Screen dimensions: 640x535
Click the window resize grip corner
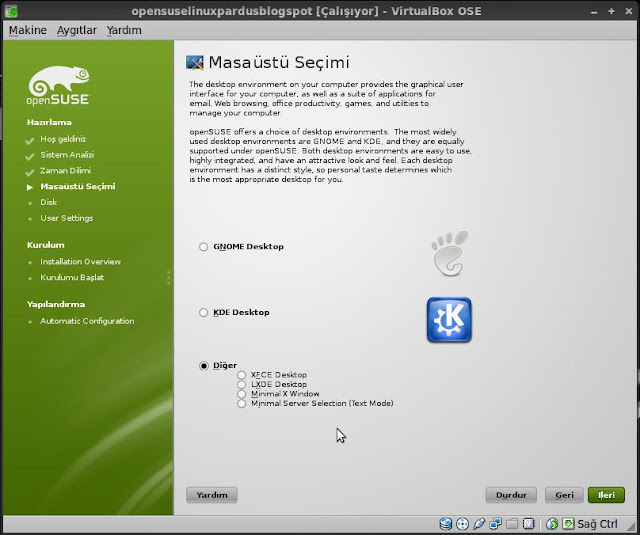click(x=630, y=525)
